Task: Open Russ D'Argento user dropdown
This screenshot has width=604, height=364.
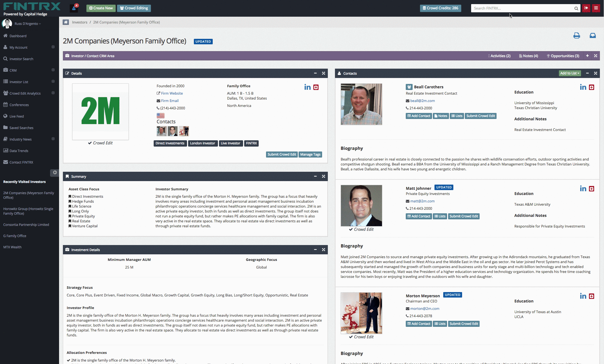Action: tap(27, 24)
